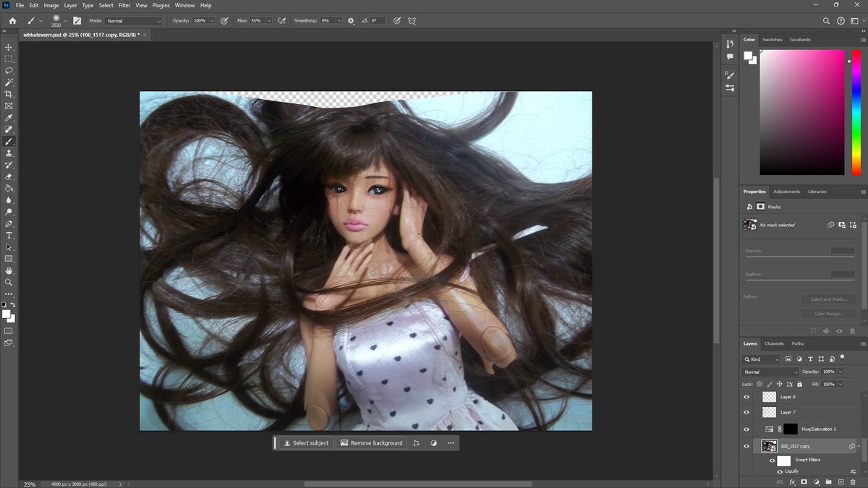Click the rainbow hue slider strip
The height and width of the screenshot is (488, 868).
click(856, 112)
